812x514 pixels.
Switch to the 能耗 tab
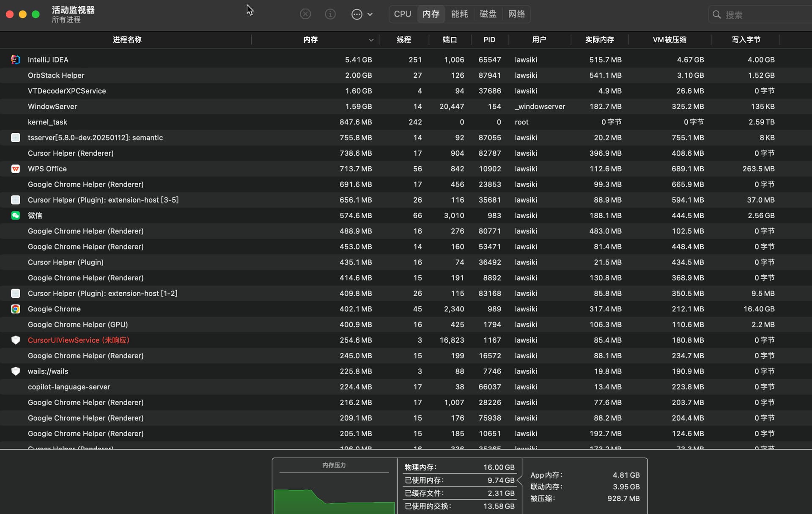point(460,14)
